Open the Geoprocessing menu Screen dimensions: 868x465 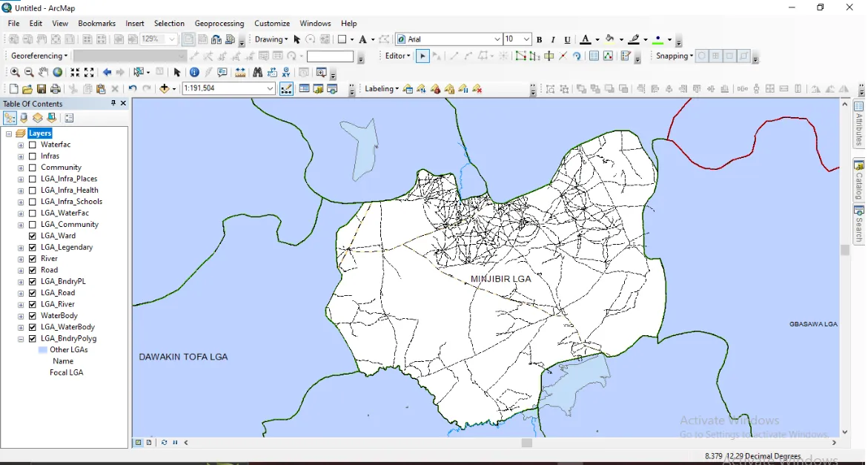219,23
